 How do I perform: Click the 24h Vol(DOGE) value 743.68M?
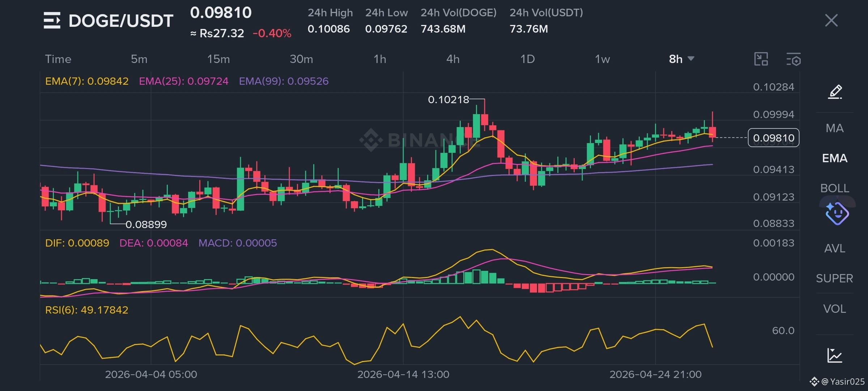click(x=443, y=29)
